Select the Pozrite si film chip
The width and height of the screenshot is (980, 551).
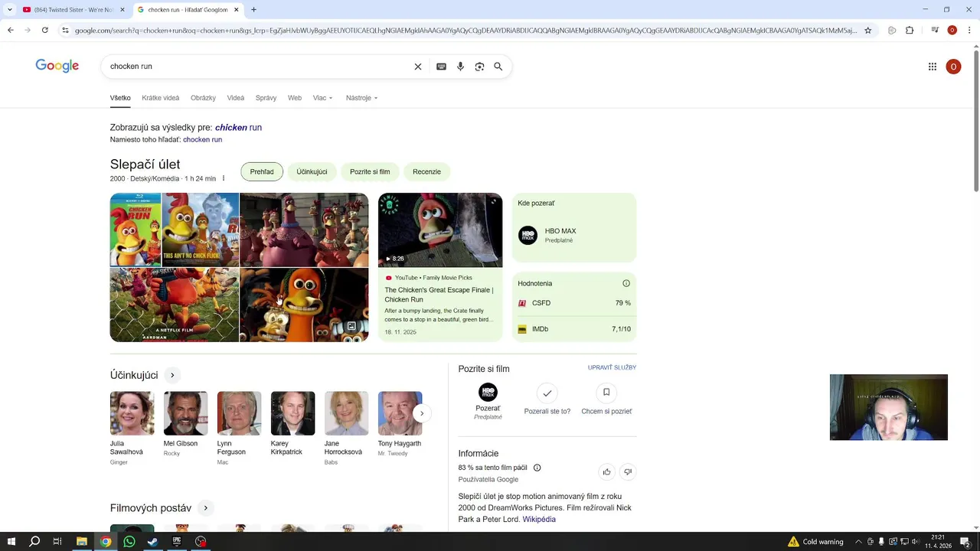coord(370,171)
